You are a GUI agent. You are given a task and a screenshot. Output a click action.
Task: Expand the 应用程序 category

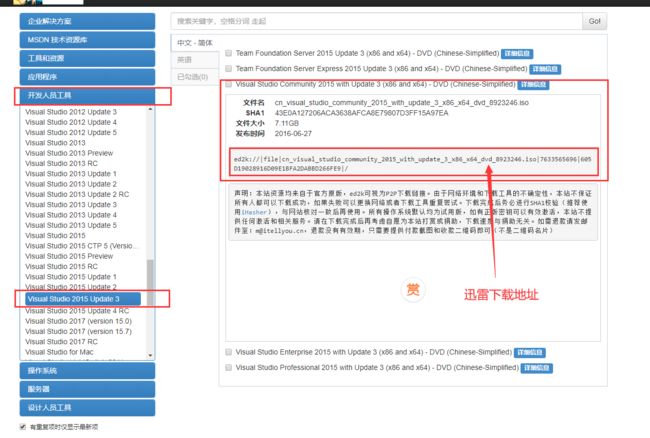pos(87,77)
